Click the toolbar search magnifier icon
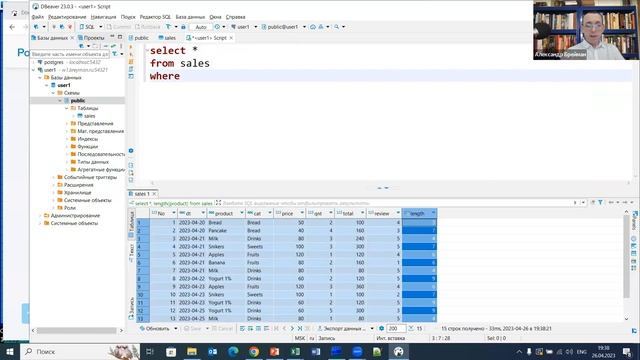Viewport: 640px width, 360px height. [337, 27]
